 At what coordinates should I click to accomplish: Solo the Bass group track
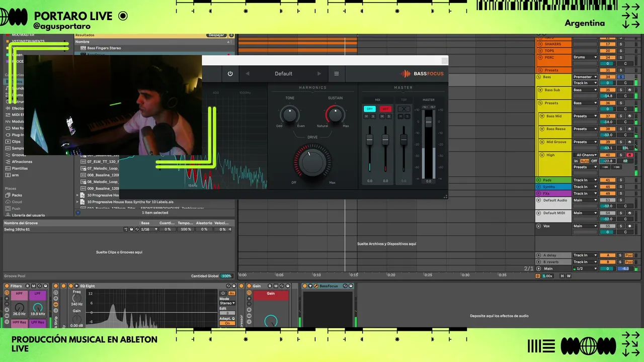click(x=621, y=77)
